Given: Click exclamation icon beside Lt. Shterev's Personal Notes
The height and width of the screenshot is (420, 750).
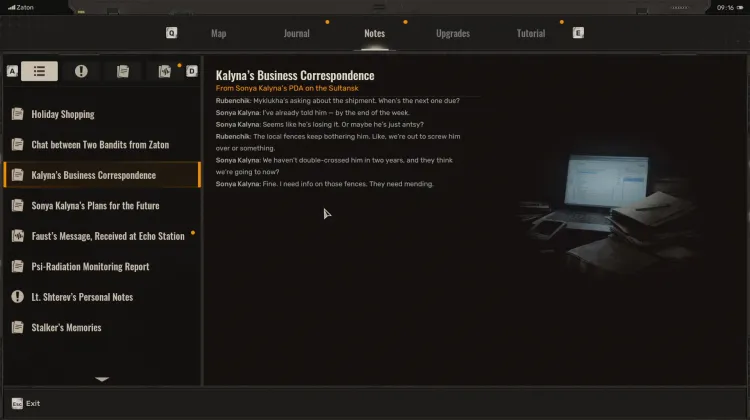Looking at the screenshot, I should [x=18, y=297].
